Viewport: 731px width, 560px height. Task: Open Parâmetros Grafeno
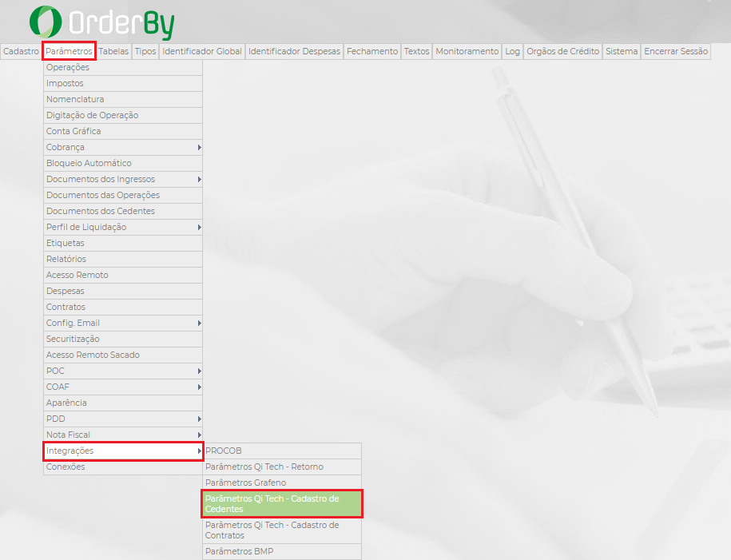281,483
